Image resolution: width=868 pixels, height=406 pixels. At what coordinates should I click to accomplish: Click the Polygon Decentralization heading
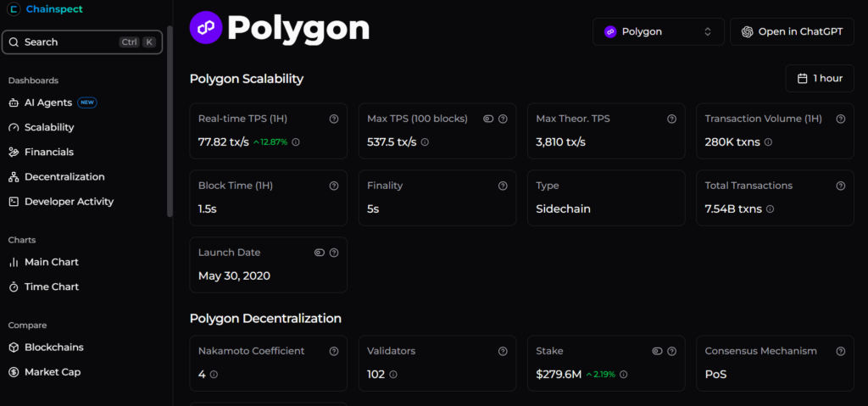265,319
